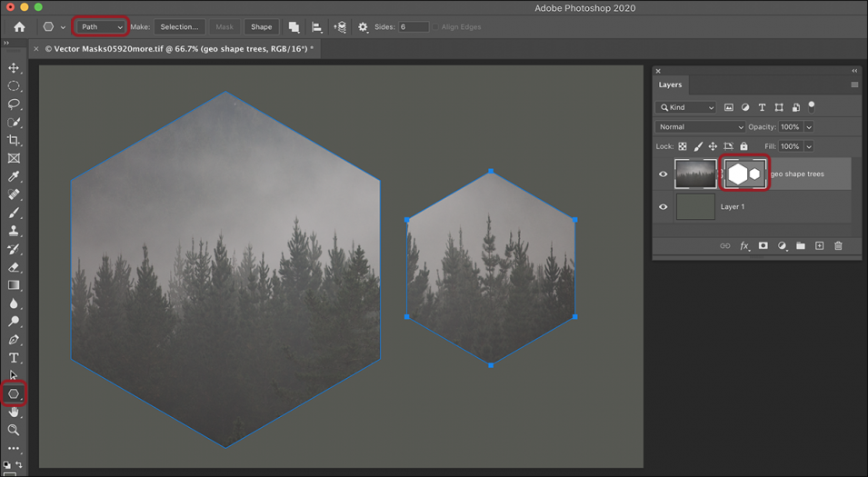The height and width of the screenshot is (477, 868).
Task: Toggle filter for shape layers
Action: click(779, 107)
